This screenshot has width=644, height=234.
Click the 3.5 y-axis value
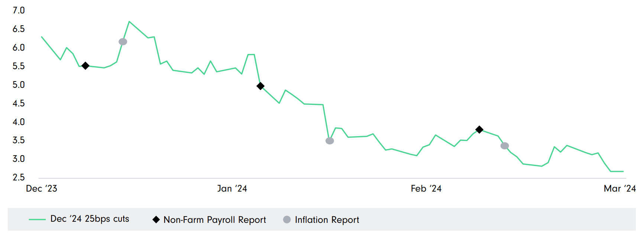tap(19, 140)
